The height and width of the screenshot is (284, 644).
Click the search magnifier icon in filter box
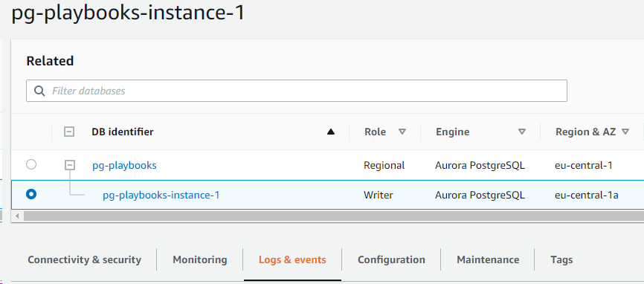tap(39, 91)
